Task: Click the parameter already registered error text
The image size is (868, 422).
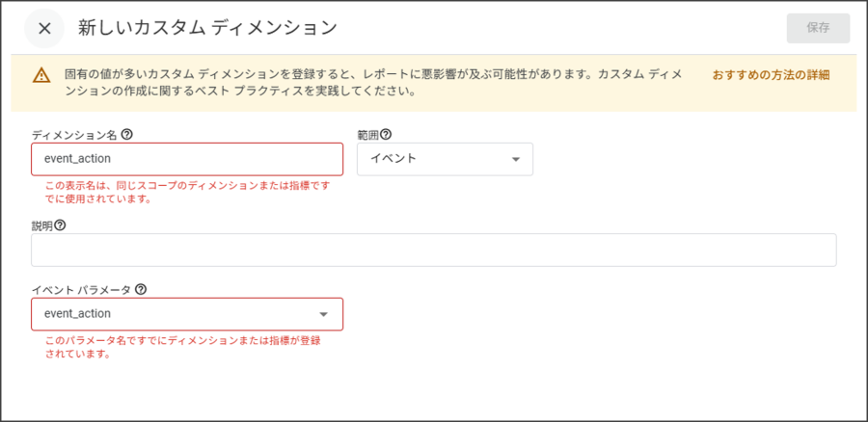Action: point(183,348)
